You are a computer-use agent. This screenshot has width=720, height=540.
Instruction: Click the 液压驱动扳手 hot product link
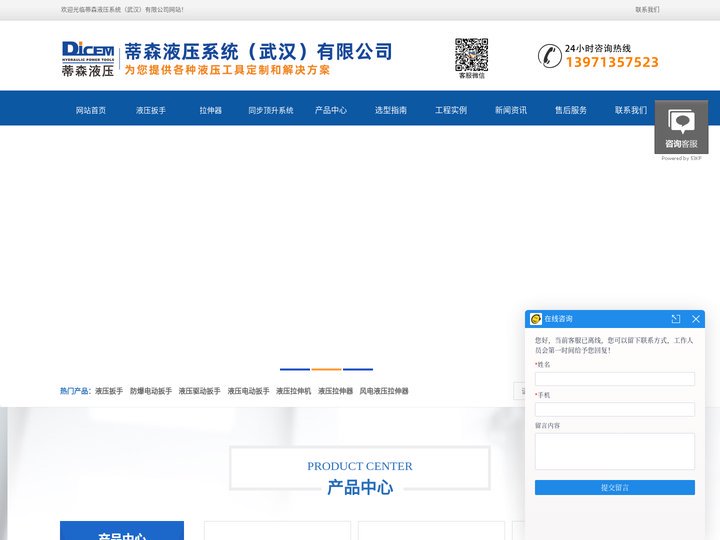tap(199, 391)
